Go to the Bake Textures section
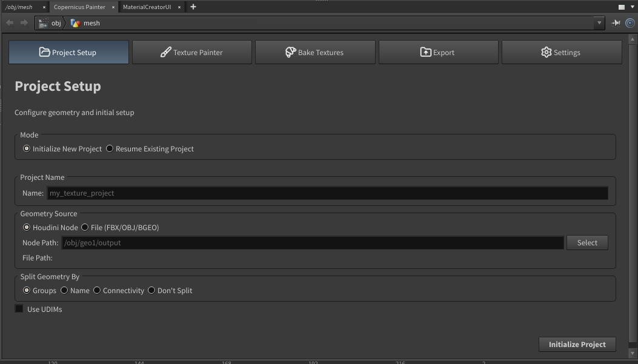The width and height of the screenshot is (638, 364). coord(315,52)
